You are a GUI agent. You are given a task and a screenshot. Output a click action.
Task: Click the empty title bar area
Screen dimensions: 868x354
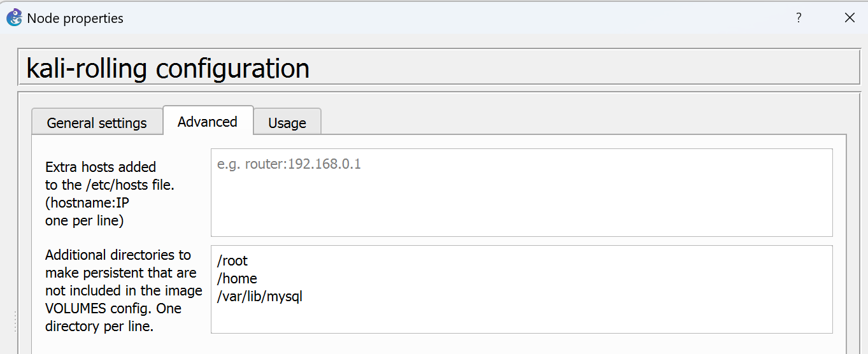tap(446, 18)
